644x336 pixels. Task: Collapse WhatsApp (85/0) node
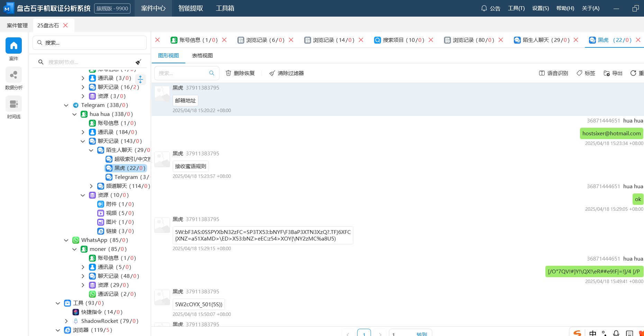pos(66,240)
